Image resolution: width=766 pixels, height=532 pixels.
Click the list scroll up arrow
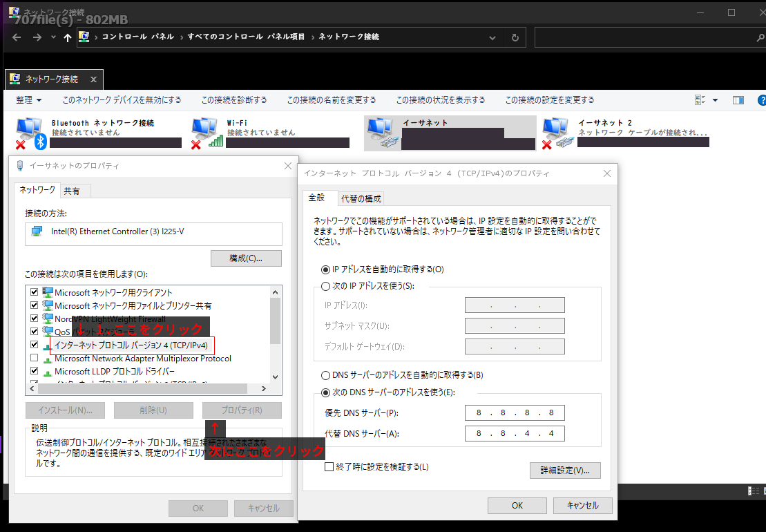(x=275, y=292)
